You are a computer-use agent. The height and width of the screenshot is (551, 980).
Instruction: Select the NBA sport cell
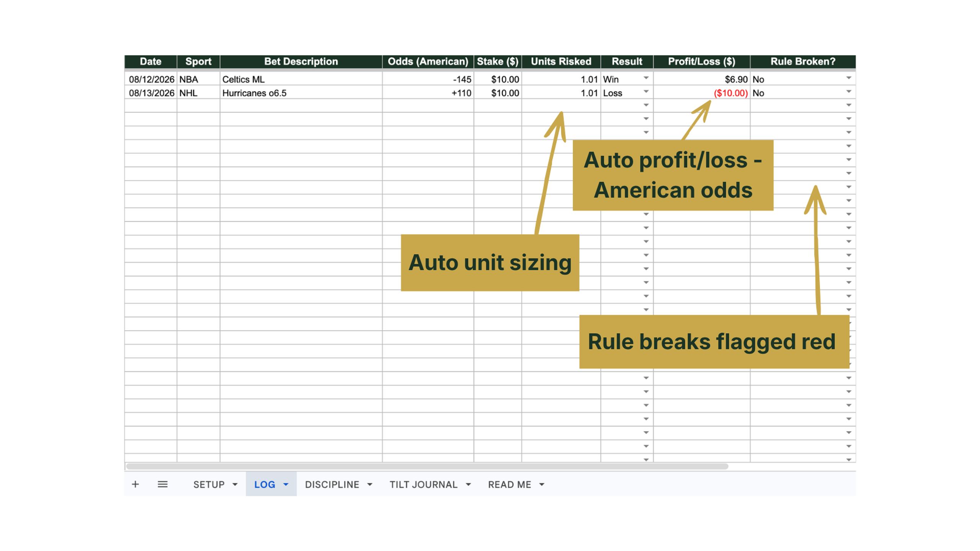point(198,79)
